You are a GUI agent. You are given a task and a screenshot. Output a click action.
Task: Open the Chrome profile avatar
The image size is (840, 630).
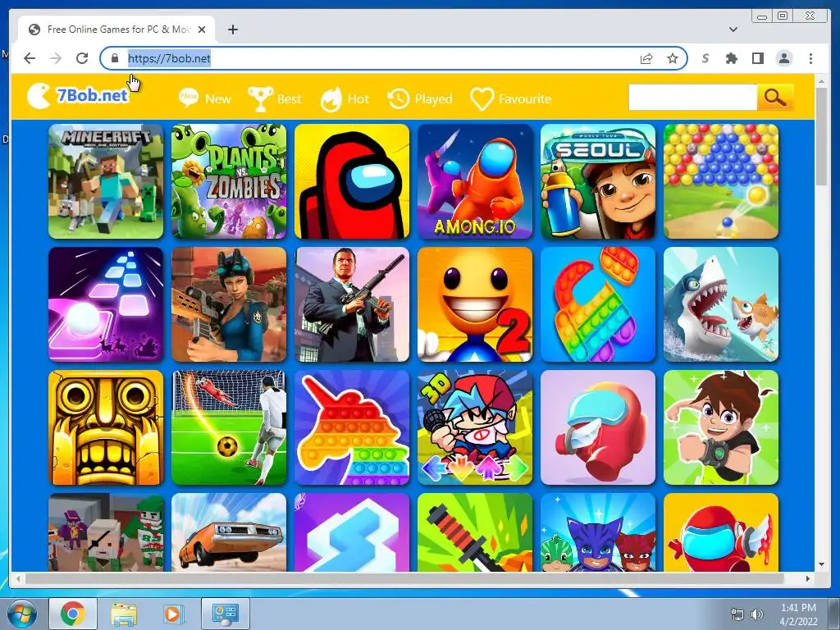coord(783,58)
